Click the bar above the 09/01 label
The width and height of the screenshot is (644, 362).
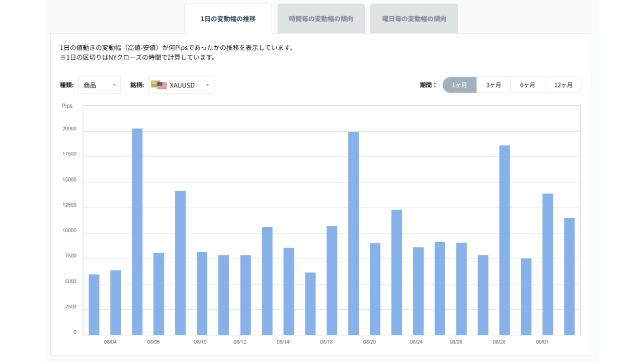(548, 264)
